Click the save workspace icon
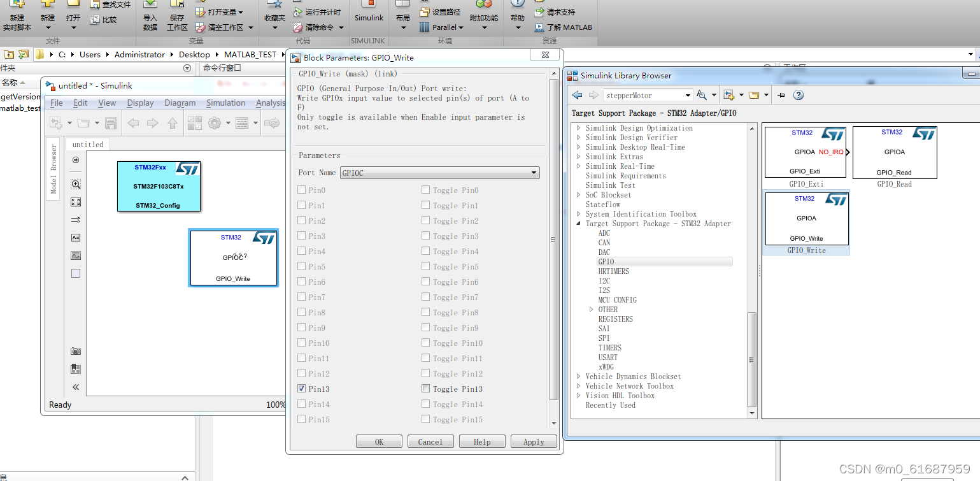The height and width of the screenshot is (481, 980). coord(177,5)
